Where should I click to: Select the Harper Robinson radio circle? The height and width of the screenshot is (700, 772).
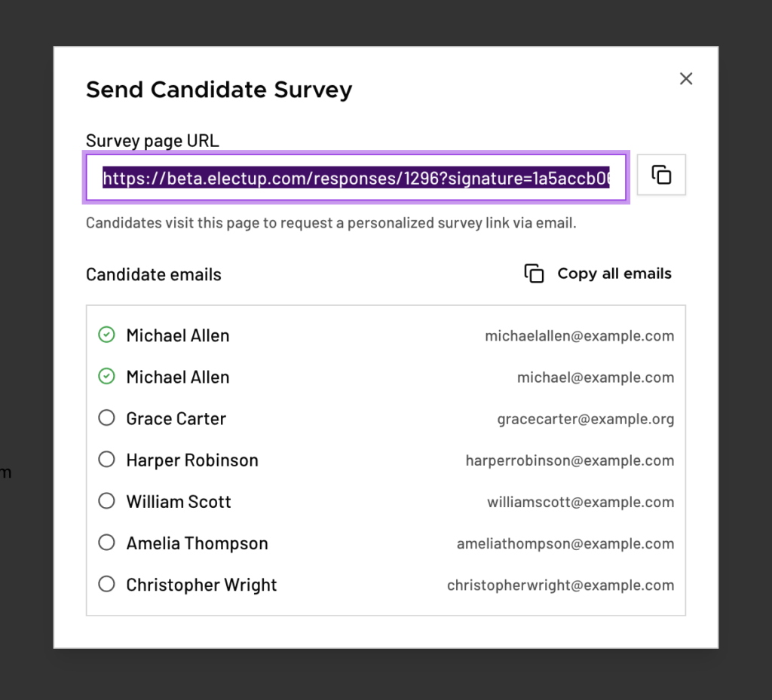(107, 460)
